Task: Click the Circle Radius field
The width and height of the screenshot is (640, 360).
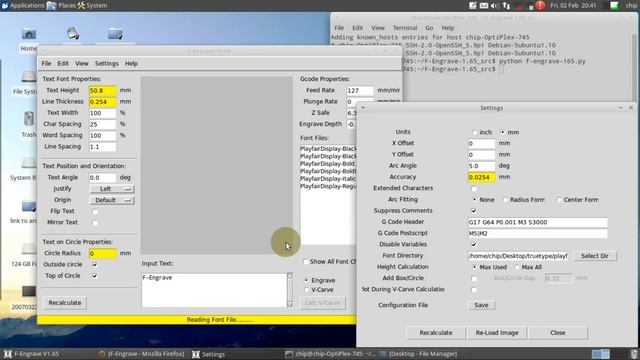Action: [102, 253]
